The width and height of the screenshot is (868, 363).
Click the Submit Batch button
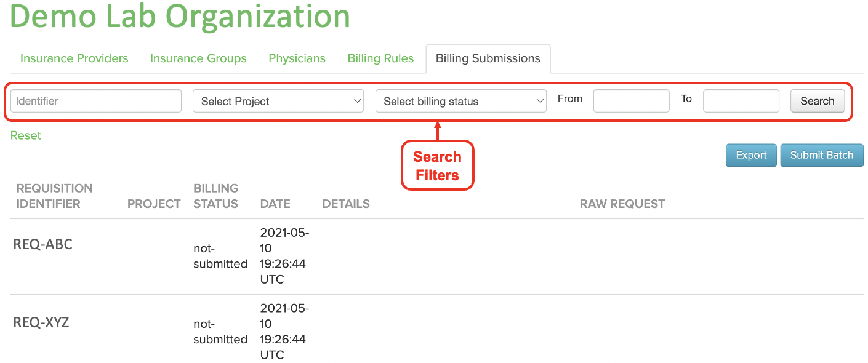click(x=822, y=155)
